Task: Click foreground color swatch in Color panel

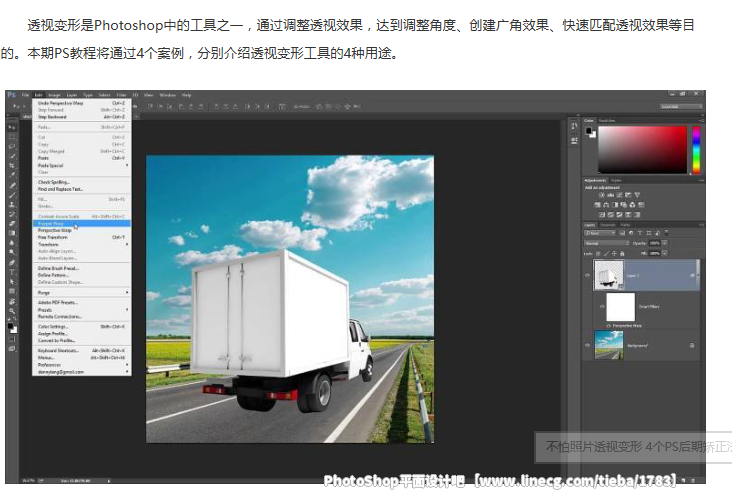Action: click(589, 130)
